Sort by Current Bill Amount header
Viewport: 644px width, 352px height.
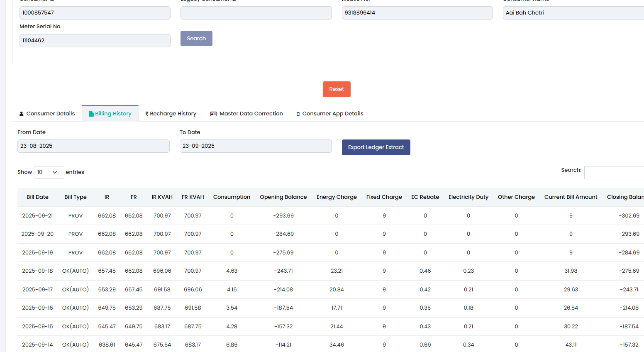[571, 197]
